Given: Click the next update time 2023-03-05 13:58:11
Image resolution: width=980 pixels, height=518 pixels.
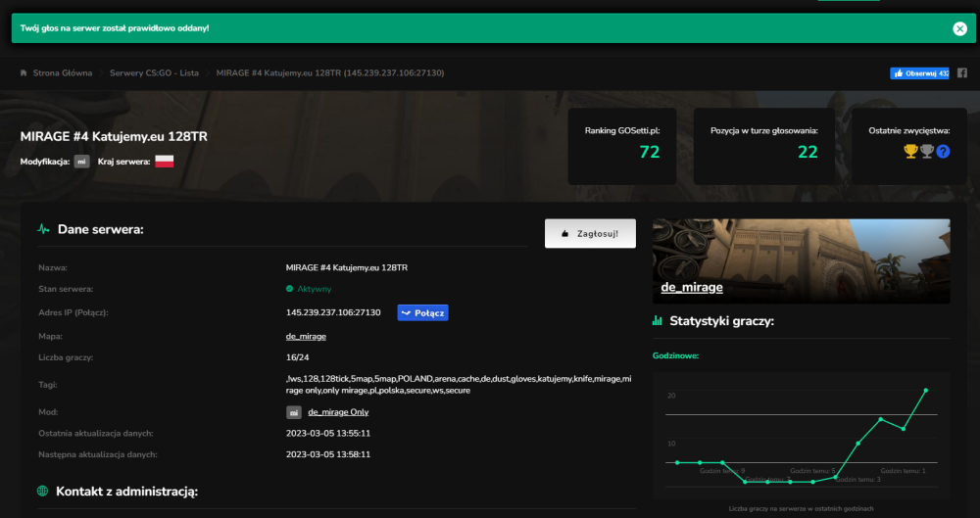Looking at the screenshot, I should 328,454.
